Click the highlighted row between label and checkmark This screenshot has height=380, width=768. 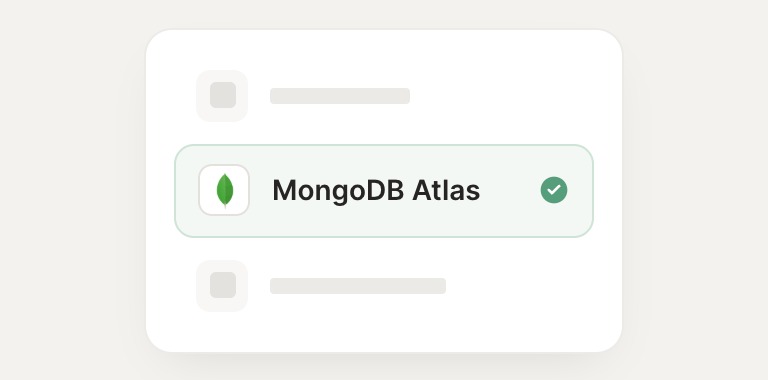(510, 191)
